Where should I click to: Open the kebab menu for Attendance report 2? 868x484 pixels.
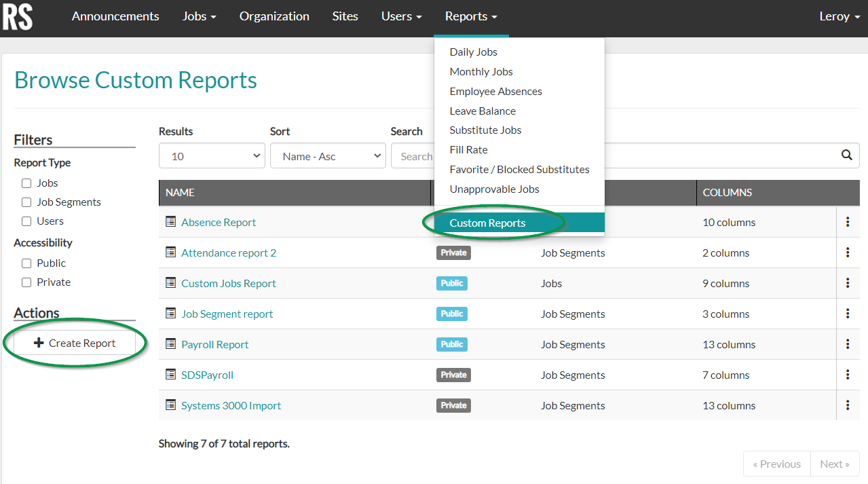coord(848,252)
